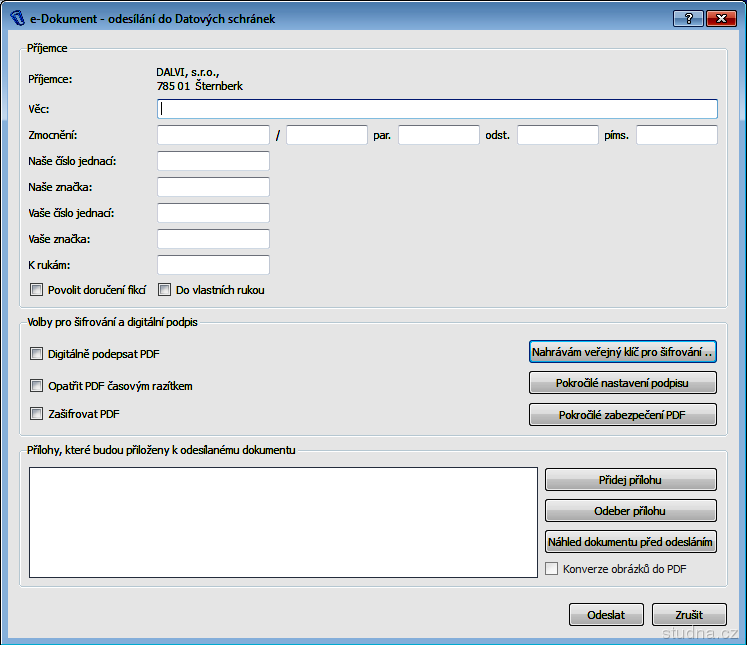Enable Povolit doručení fikcí checkbox
Screen dimensions: 747x645
click(x=37, y=290)
